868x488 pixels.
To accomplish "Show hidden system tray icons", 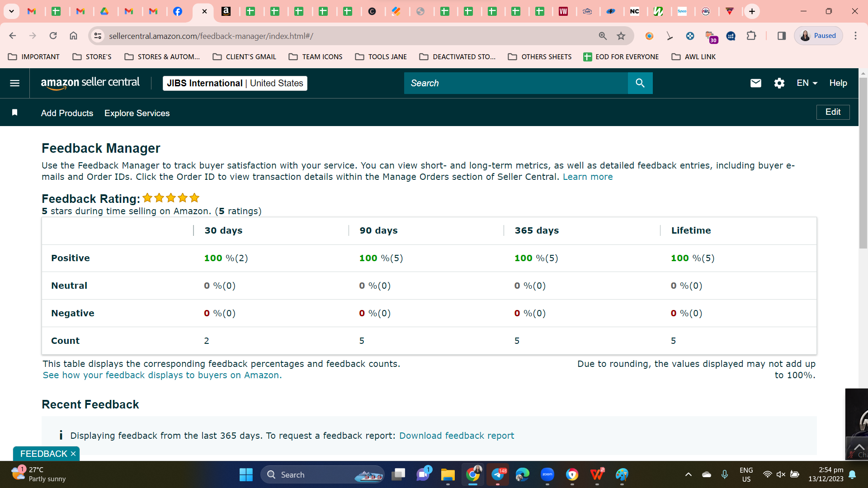I will pyautogui.click(x=688, y=474).
